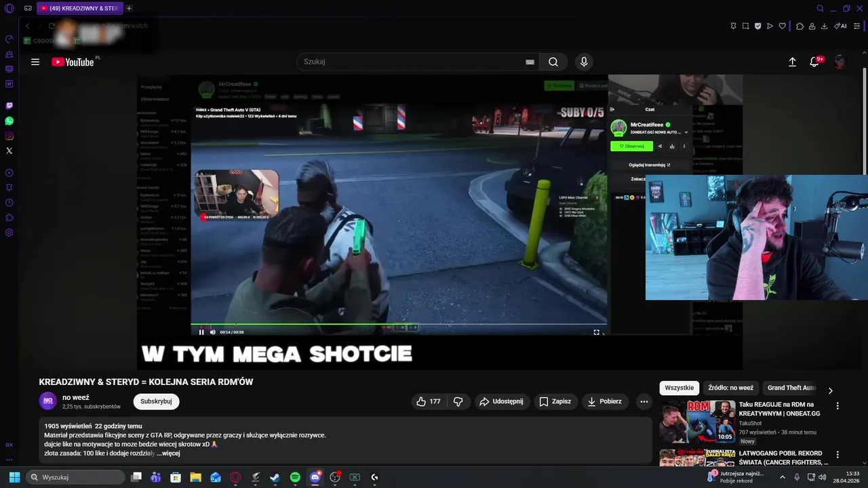Screen dimensions: 868x488
Task: Open the Taku REAGUJE na RDM title
Action: (x=780, y=409)
